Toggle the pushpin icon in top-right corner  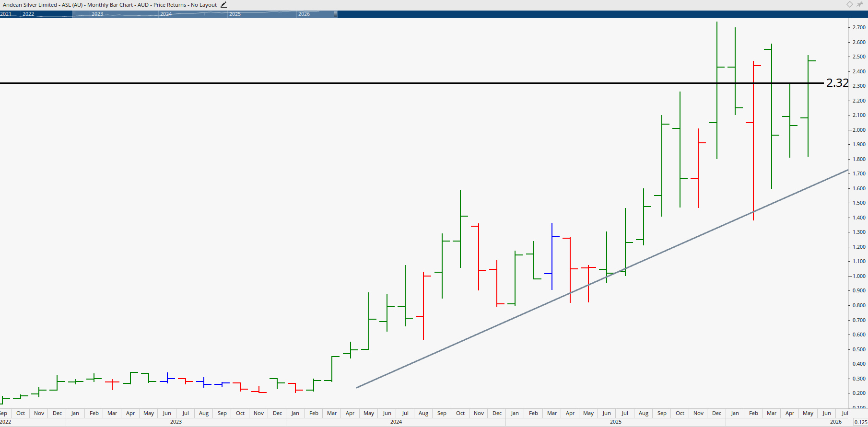860,4
